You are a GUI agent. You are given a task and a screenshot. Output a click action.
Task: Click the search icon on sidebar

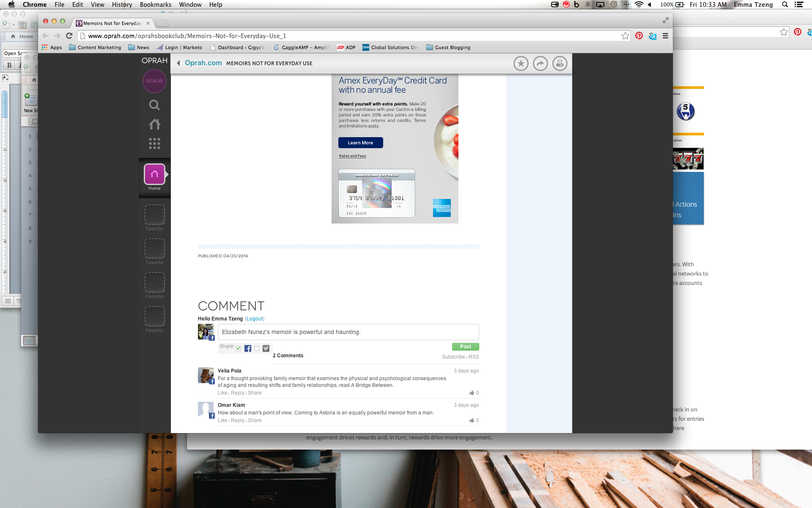tap(154, 105)
